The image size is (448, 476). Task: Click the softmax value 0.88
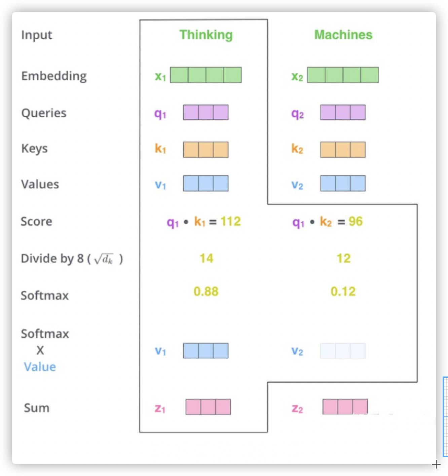coord(206,291)
